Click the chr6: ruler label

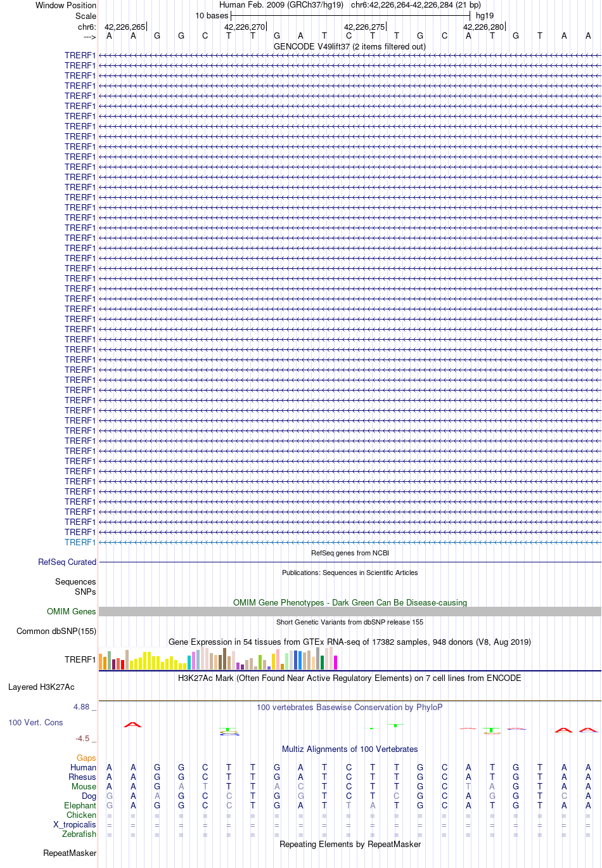point(87,27)
